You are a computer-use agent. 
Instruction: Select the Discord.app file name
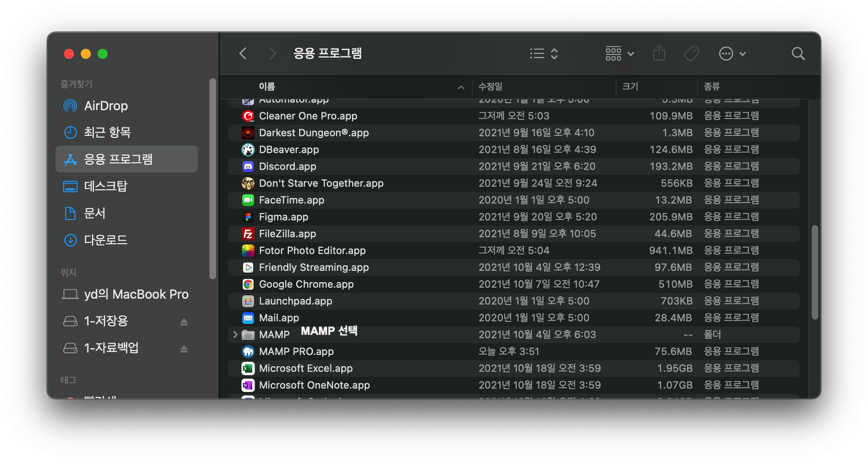point(287,167)
